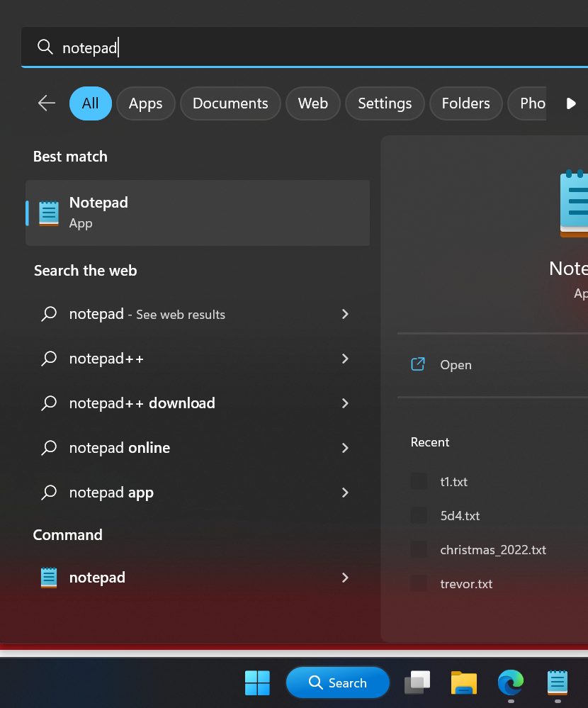Expand the notepad online result chevron
The height and width of the screenshot is (708, 588).
[345, 448]
